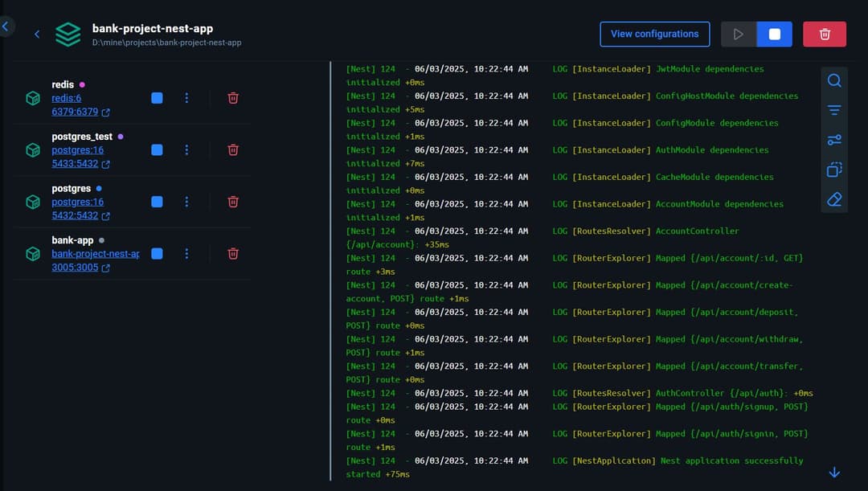Click View configurations button
868x491 pixels.
(x=654, y=34)
